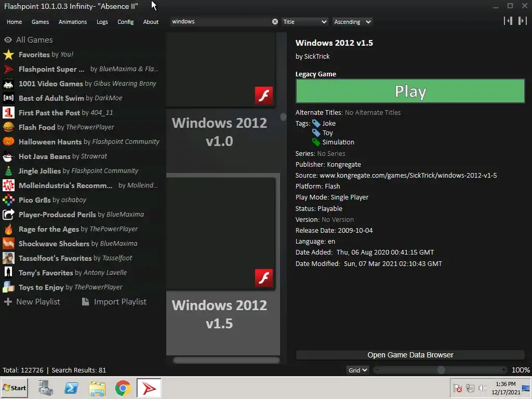Open the Title sort-by dropdown
Image resolution: width=532 pixels, height=399 pixels.
[x=304, y=22]
